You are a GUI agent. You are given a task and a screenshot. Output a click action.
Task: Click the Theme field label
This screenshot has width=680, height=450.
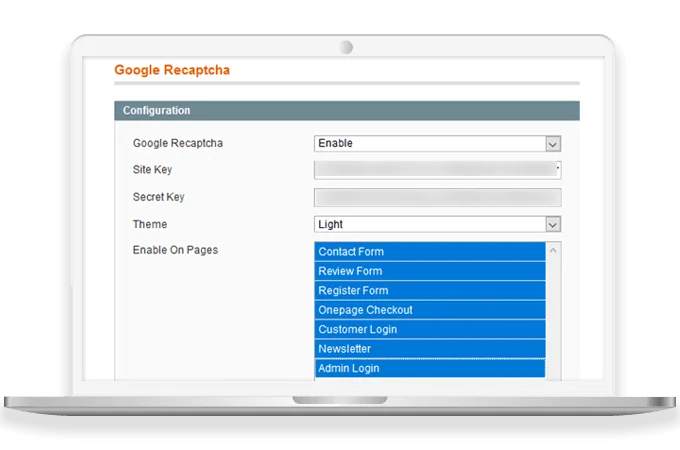coord(150,224)
